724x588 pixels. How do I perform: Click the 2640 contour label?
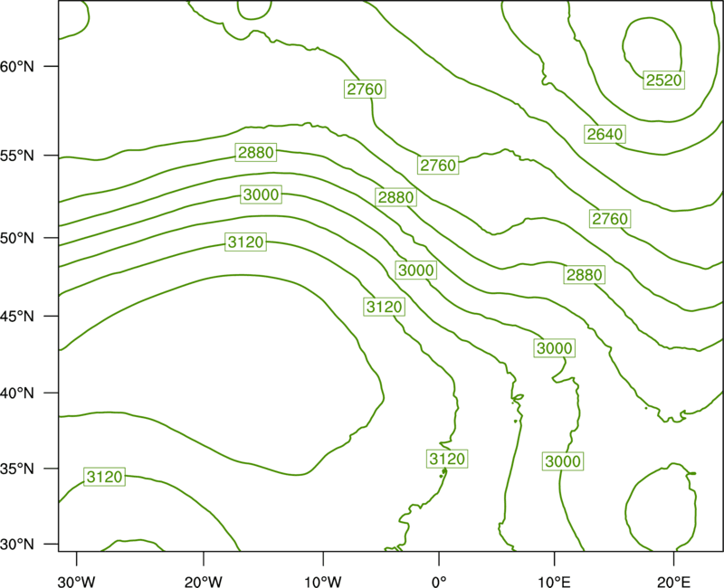[605, 134]
